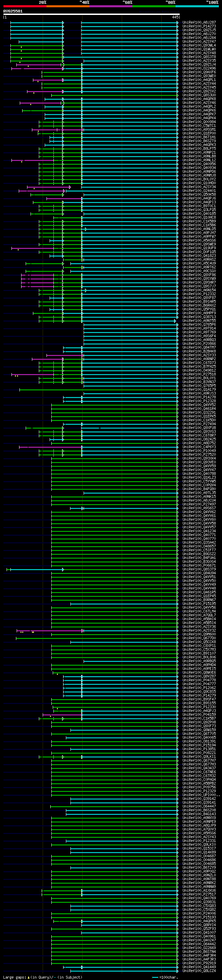Screen dimensions: 222x980
Task: Select the UniRef100_A9TL35 label
Action: tap(199, 493)
